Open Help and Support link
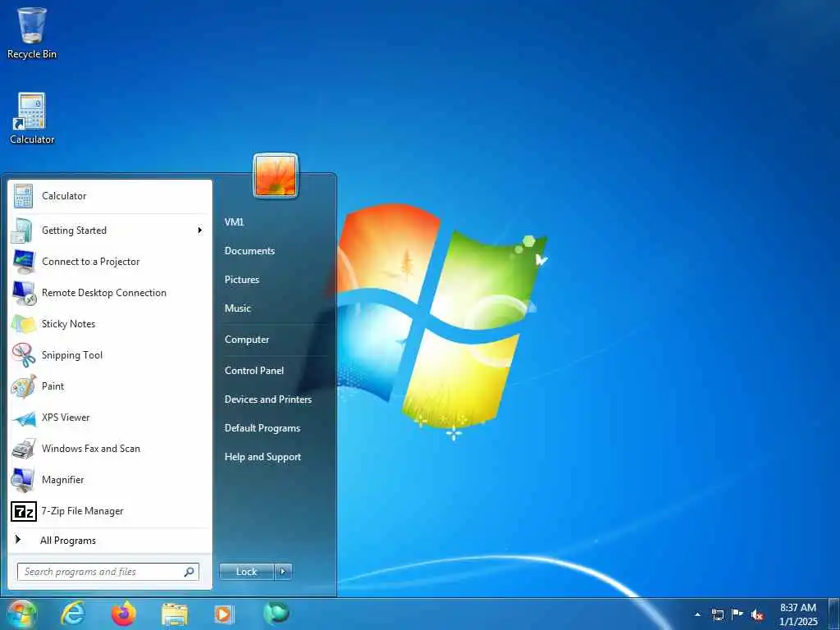Viewport: 840px width, 630px height. pos(262,457)
